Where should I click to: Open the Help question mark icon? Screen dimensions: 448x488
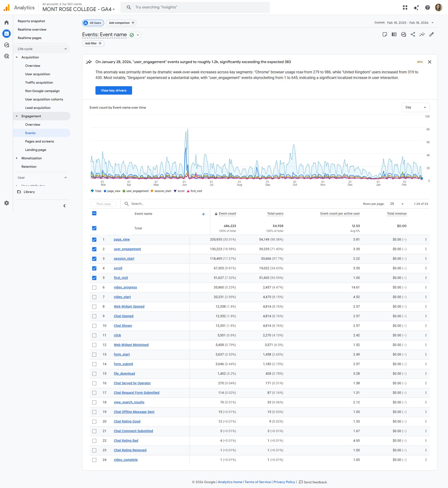427,8
